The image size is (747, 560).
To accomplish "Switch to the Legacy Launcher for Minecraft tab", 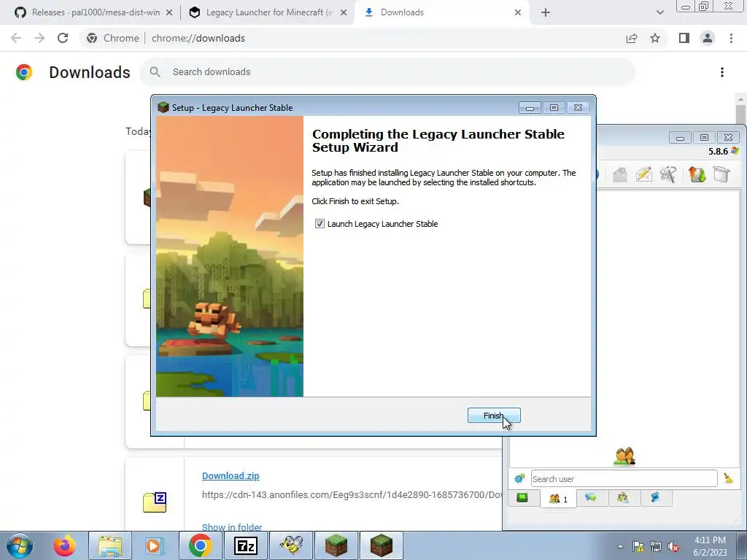I will click(x=269, y=12).
